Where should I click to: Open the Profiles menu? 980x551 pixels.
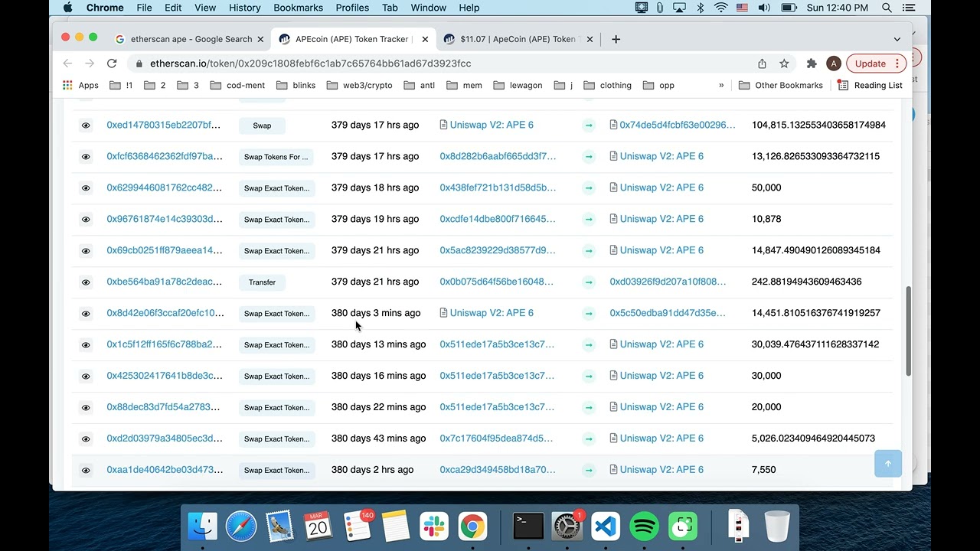pyautogui.click(x=352, y=8)
